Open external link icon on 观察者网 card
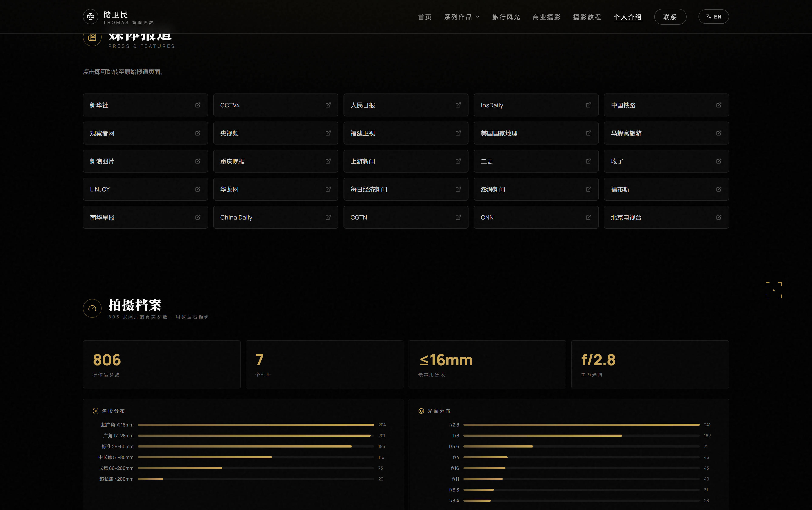 [x=198, y=133]
